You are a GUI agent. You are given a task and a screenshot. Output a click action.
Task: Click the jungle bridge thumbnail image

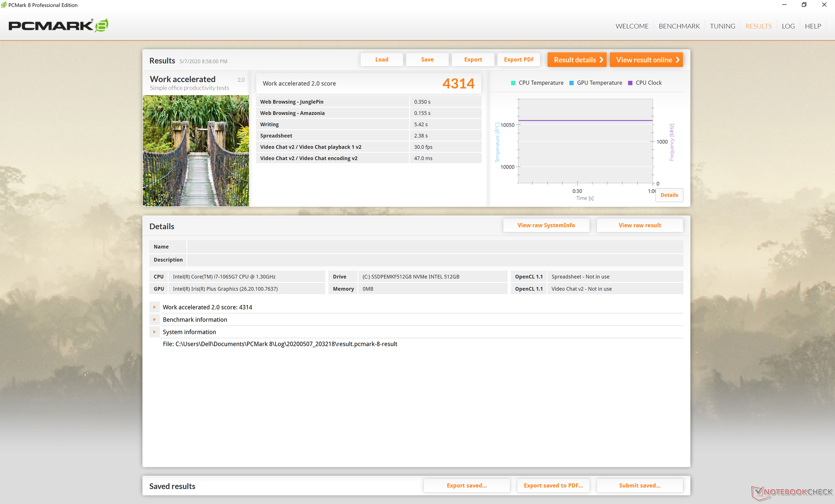(196, 151)
